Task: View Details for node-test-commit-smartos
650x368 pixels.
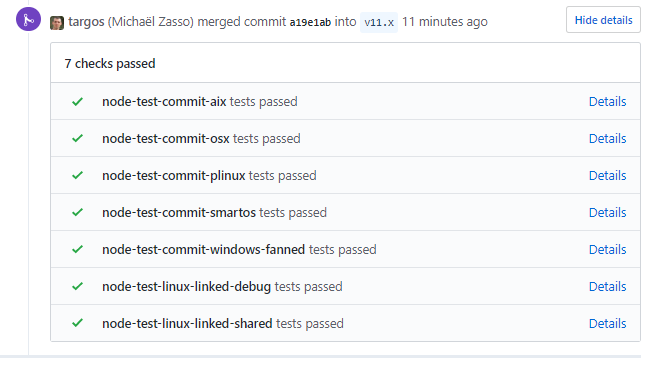Action: [607, 213]
